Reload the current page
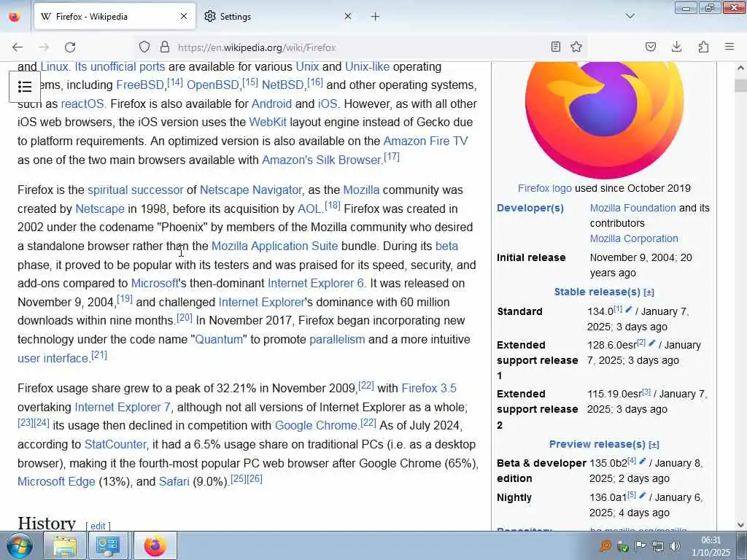Screen dimensions: 747x560 (70, 47)
